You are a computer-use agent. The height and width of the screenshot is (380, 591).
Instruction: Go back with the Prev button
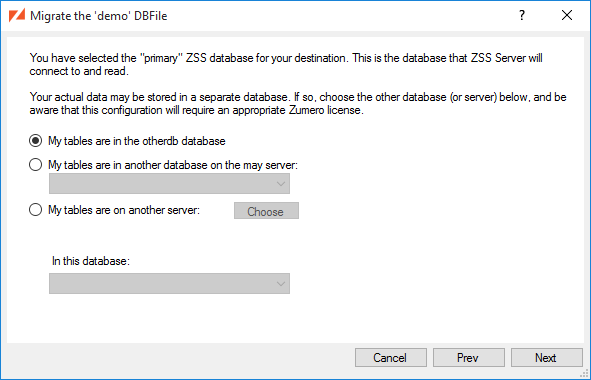(x=469, y=357)
